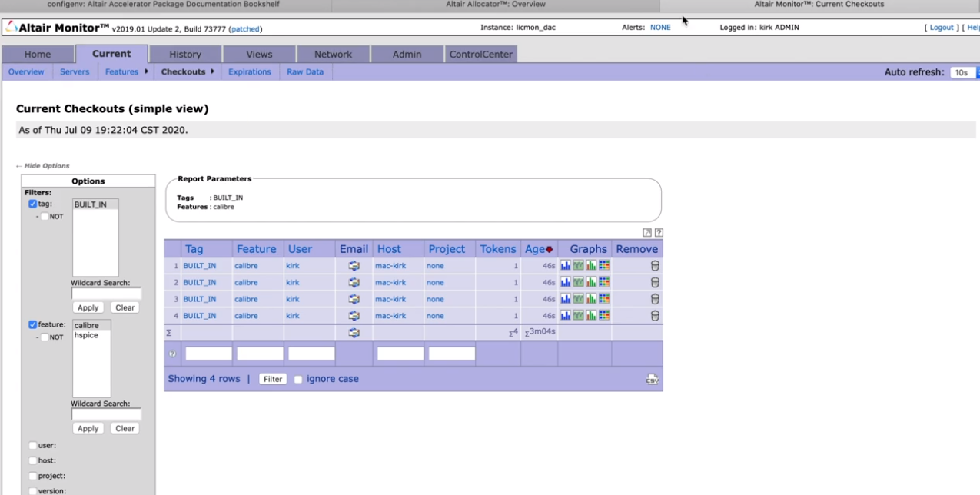Click the help question mark icon above table
This screenshot has height=495, width=980.
pos(659,233)
